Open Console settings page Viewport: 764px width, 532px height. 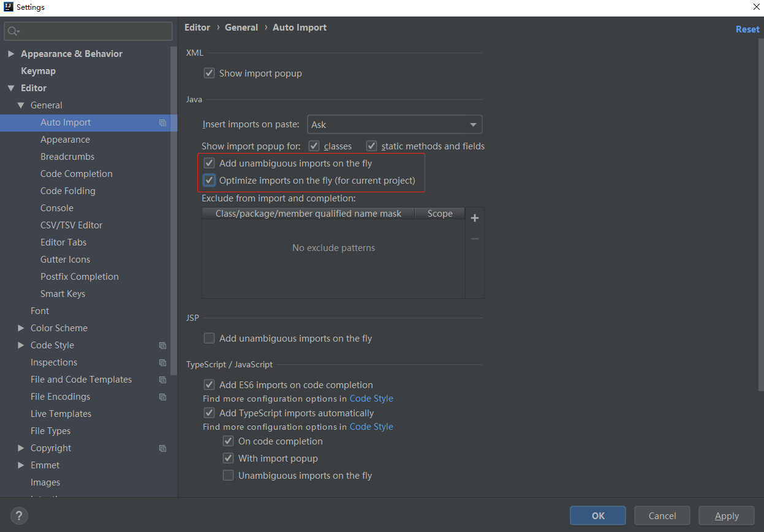point(57,208)
